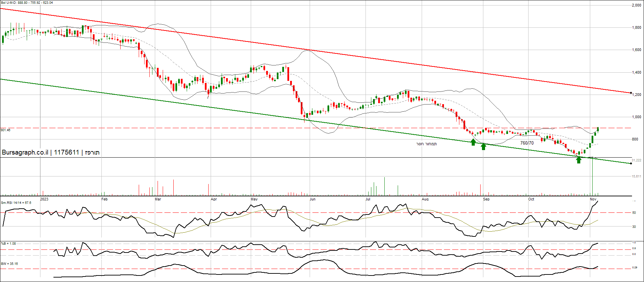Viewport: 644px width, 282px height.
Task: Click the green up arrow near late October
Action: (x=579, y=160)
